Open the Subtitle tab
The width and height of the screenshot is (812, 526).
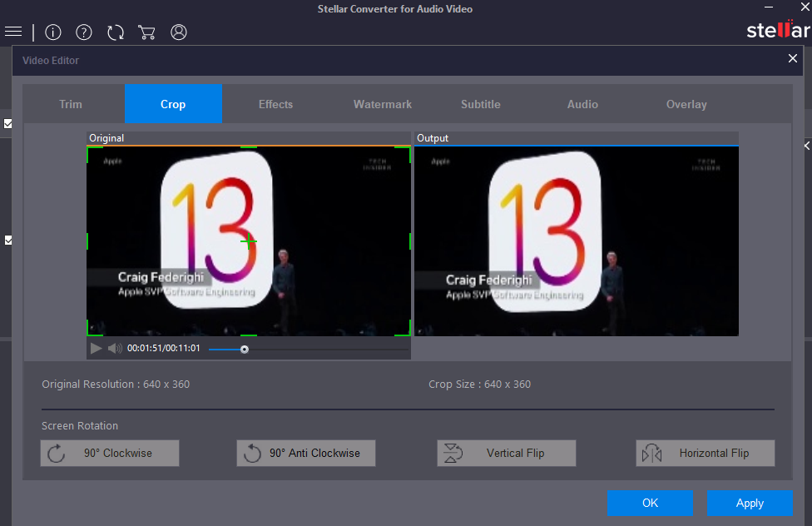[x=481, y=104]
